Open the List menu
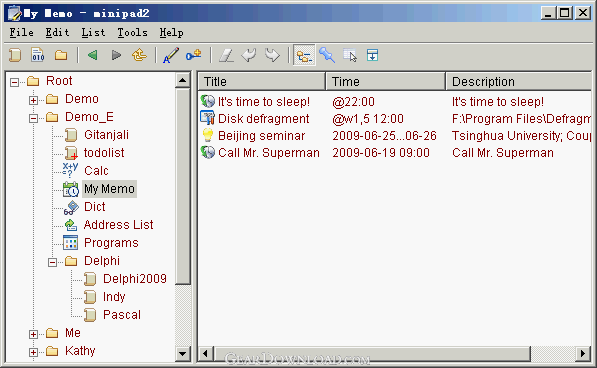The image size is (597, 368). click(x=93, y=33)
